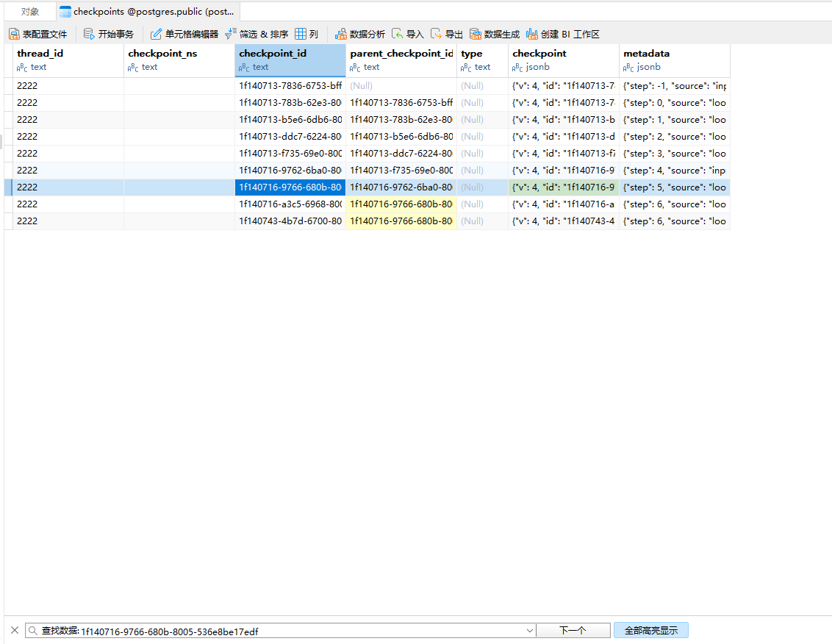The height and width of the screenshot is (644, 832).
Task: Select metadata cell with "step": 5
Action: (x=675, y=187)
